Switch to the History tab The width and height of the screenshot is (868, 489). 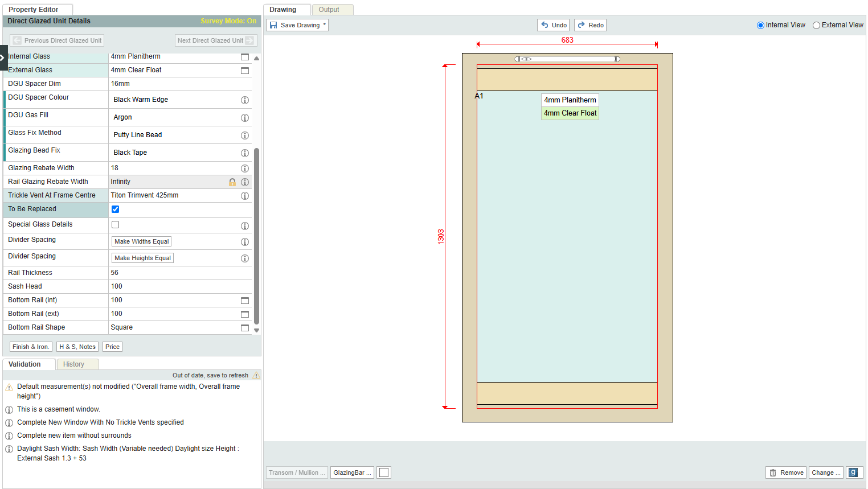click(x=73, y=364)
